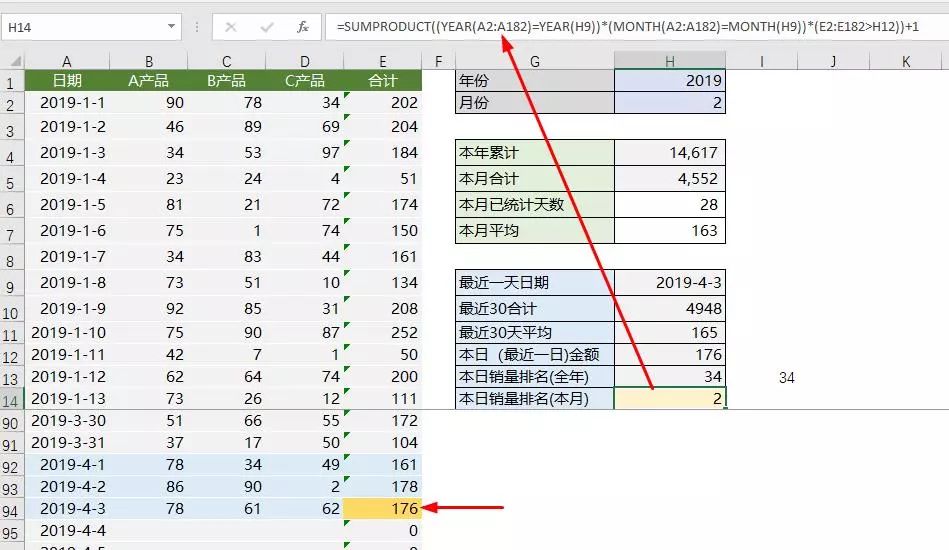
Task: Select row 1 header
Action: [11, 82]
